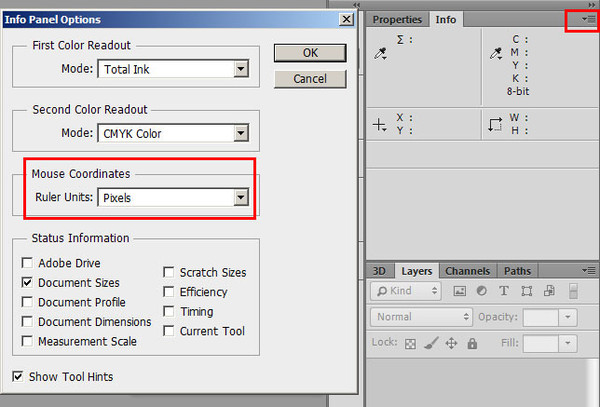Viewport: 600px width, 407px height.
Task: Enable the Adobe Drive checkbox
Action: pos(26,264)
